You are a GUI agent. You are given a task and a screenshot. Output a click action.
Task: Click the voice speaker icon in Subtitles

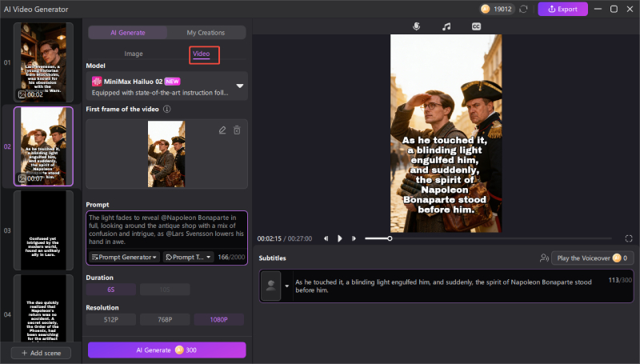[x=545, y=258]
